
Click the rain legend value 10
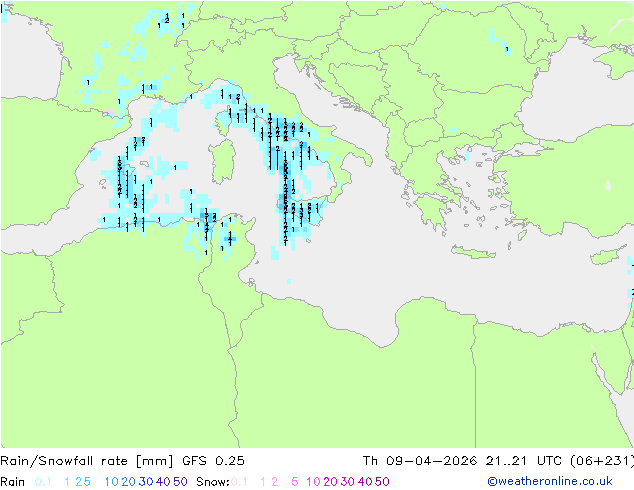click(x=111, y=482)
